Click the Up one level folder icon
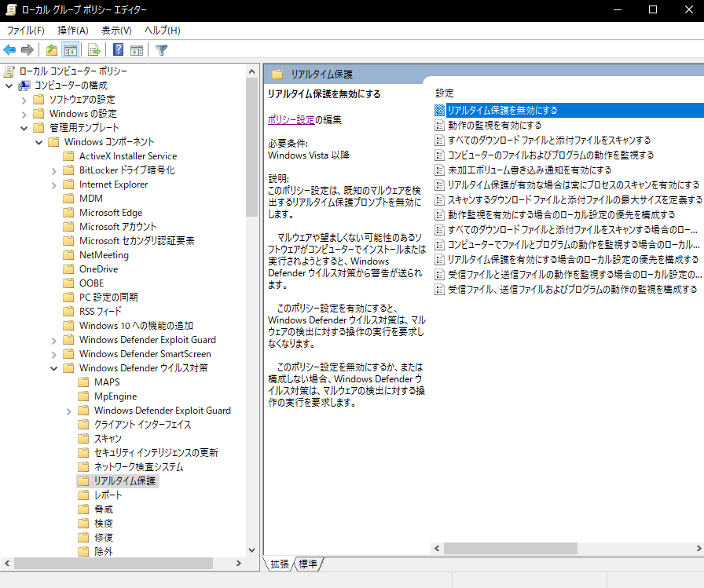Viewport: 704px width, 588px height. point(52,49)
